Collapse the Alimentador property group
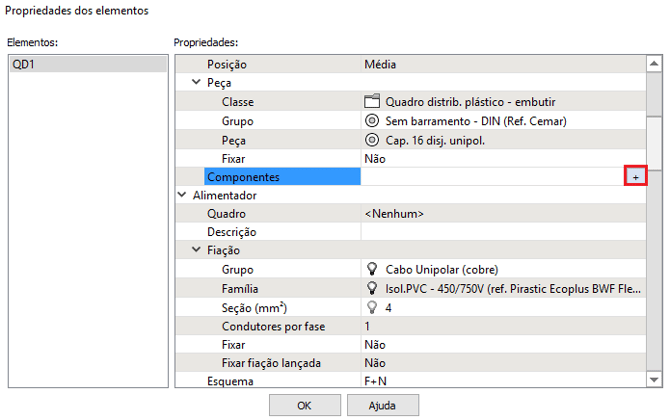This screenshot has width=670, height=420. click(182, 196)
